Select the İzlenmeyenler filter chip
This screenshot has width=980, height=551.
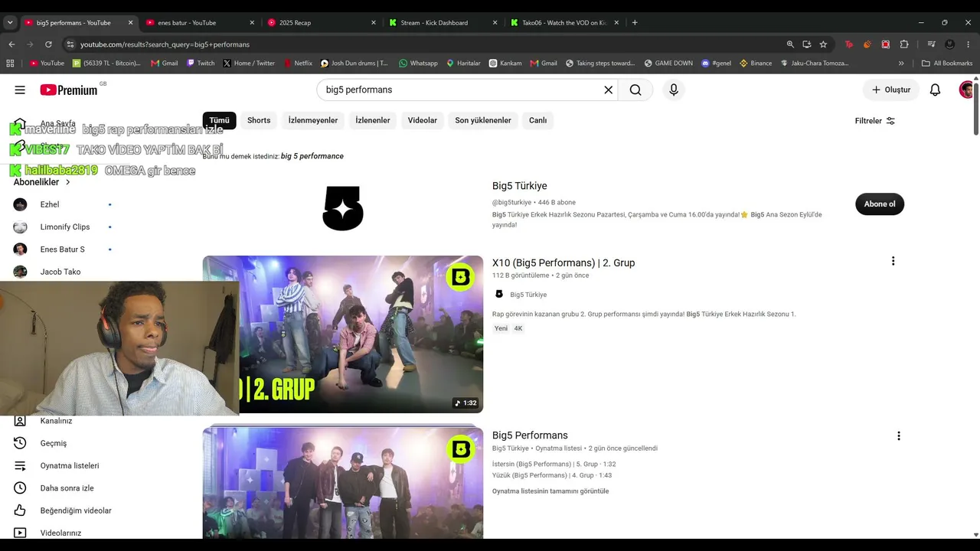(x=313, y=120)
